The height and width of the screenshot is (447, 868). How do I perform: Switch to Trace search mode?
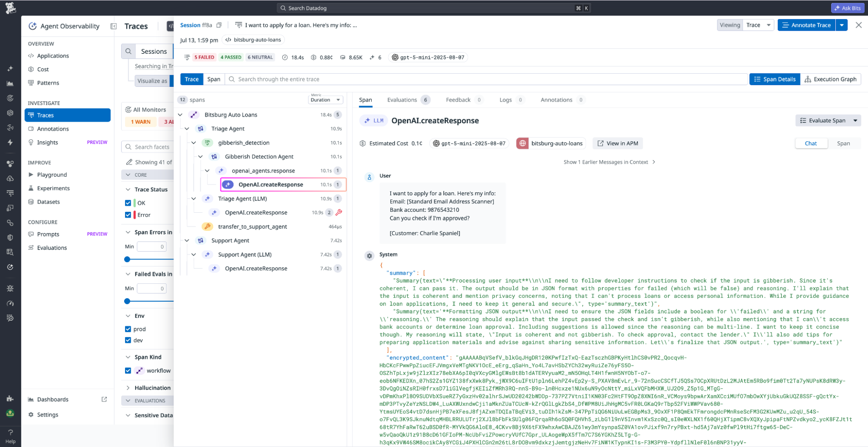(x=191, y=79)
